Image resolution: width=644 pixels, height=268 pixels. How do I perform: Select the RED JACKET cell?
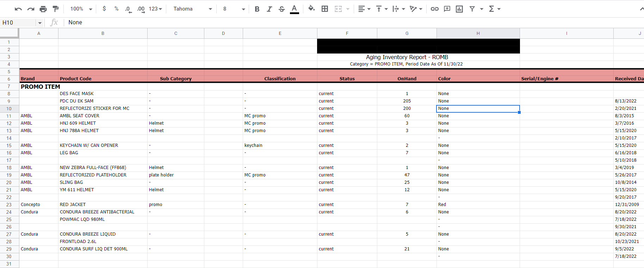click(103, 205)
